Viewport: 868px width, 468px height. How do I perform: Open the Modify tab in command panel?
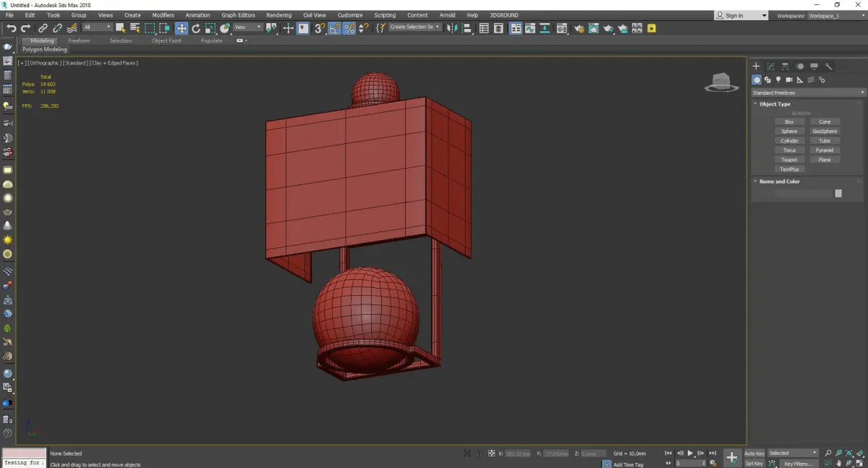[770, 67]
